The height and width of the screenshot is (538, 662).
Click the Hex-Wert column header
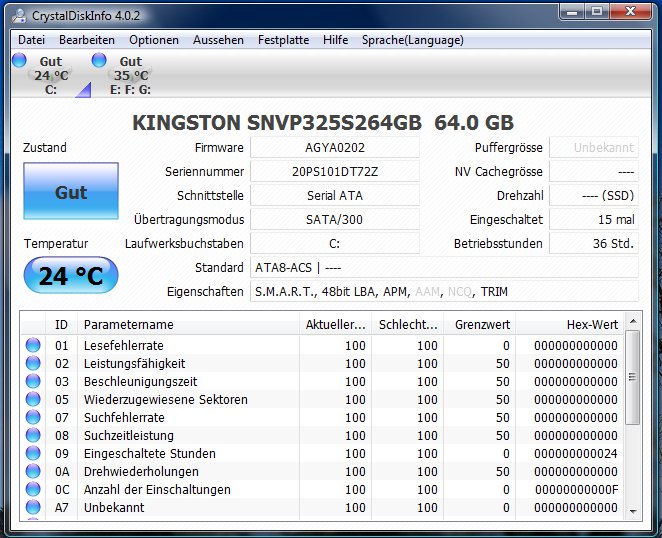point(570,324)
